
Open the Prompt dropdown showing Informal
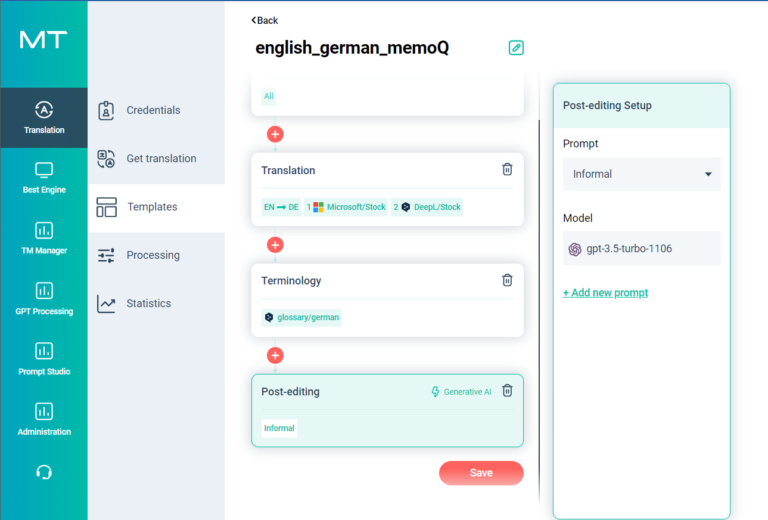(641, 174)
